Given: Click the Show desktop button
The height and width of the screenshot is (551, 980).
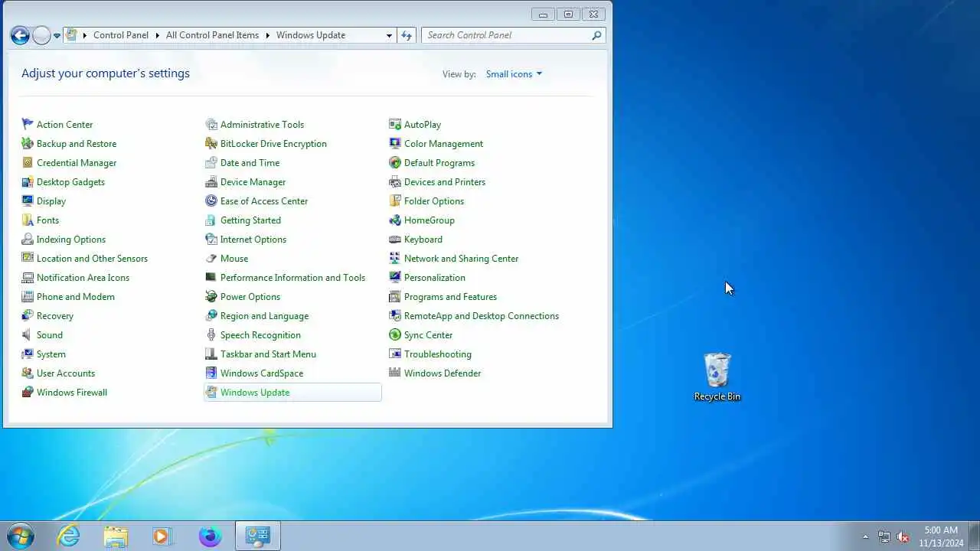Looking at the screenshot, I should pos(975,536).
